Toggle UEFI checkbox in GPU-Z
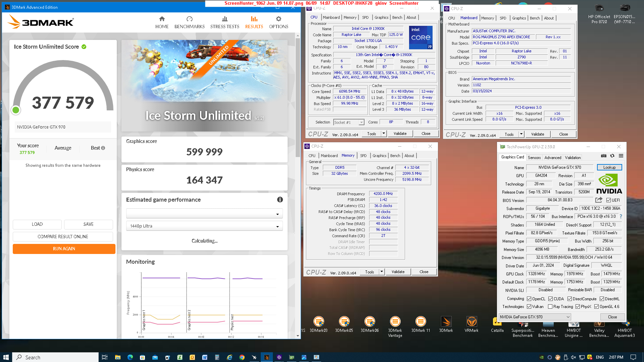The width and height of the screenshot is (644, 362). pyautogui.click(x=608, y=200)
